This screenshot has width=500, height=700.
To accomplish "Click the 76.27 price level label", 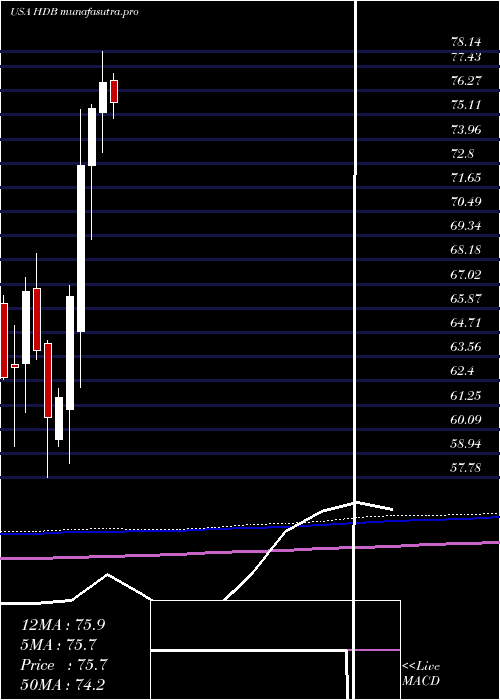I will pos(466,81).
